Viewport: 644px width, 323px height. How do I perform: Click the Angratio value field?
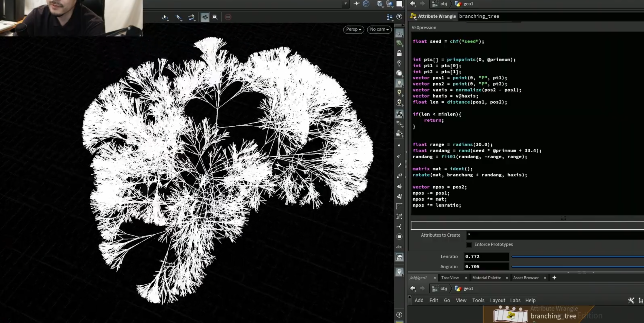[486, 267]
